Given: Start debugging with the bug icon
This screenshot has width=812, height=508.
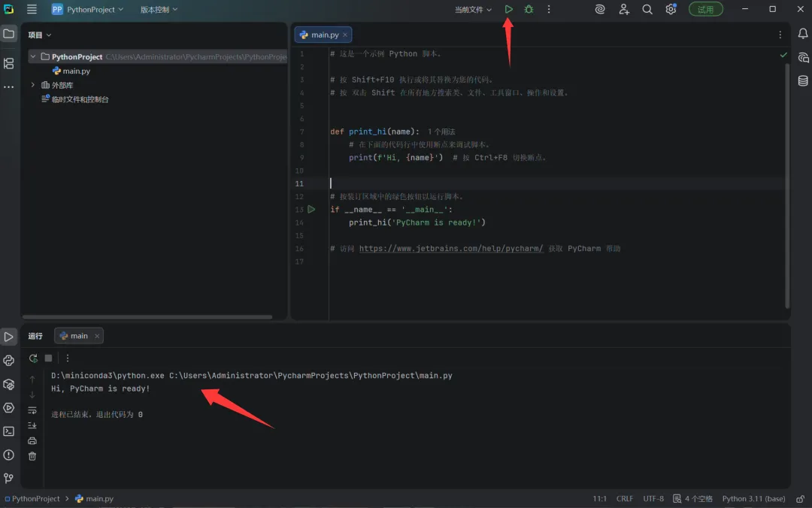Looking at the screenshot, I should tap(529, 9).
